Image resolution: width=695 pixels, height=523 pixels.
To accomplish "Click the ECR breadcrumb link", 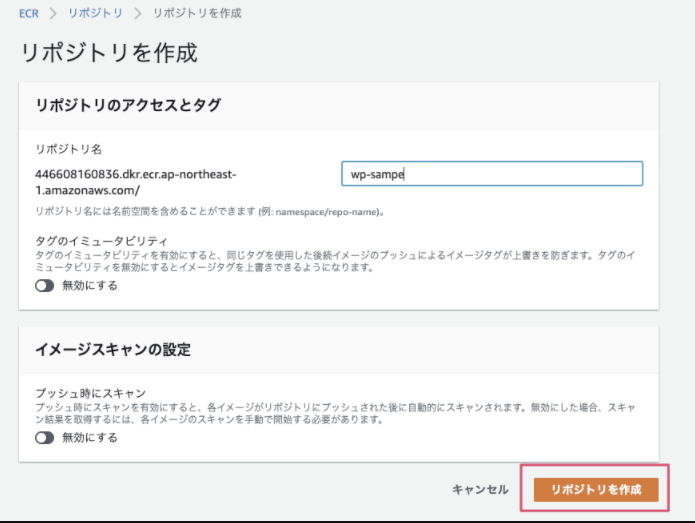I will (29, 14).
